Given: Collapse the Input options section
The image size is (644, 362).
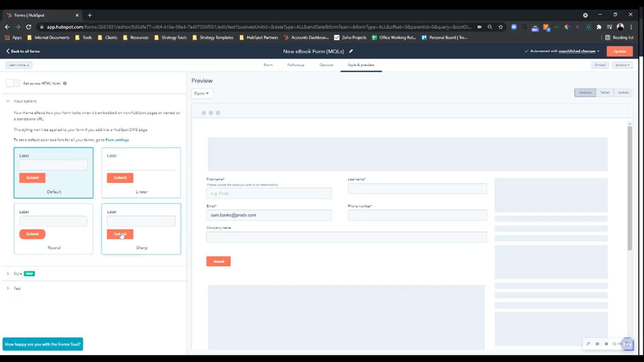Looking at the screenshot, I should click(x=8, y=101).
